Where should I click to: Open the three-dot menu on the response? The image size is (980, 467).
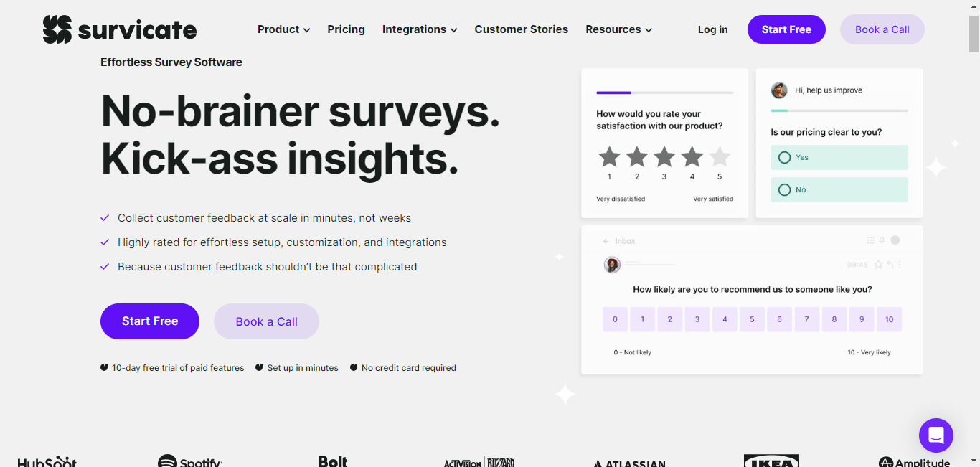(900, 264)
